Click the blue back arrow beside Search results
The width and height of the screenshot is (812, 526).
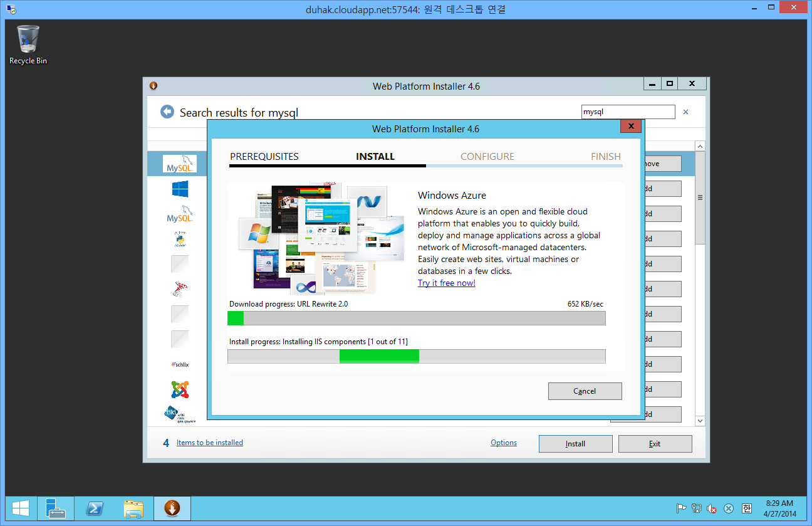pos(167,112)
